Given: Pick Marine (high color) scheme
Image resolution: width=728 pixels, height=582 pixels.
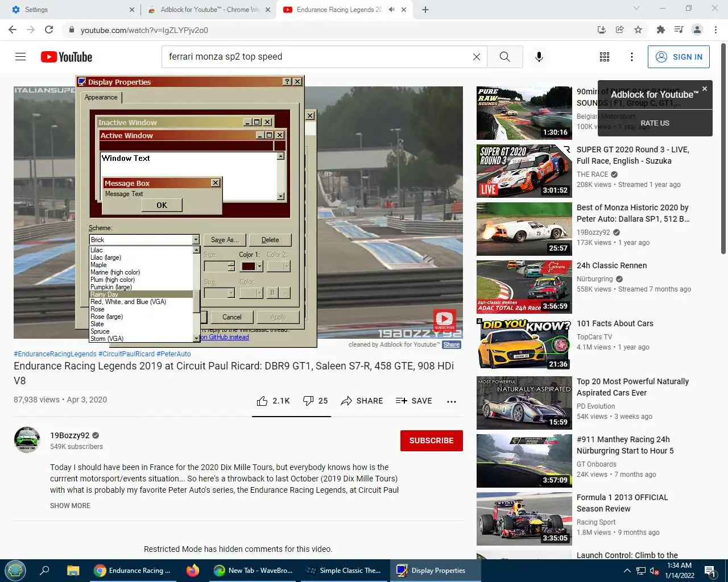Looking at the screenshot, I should [141, 272].
